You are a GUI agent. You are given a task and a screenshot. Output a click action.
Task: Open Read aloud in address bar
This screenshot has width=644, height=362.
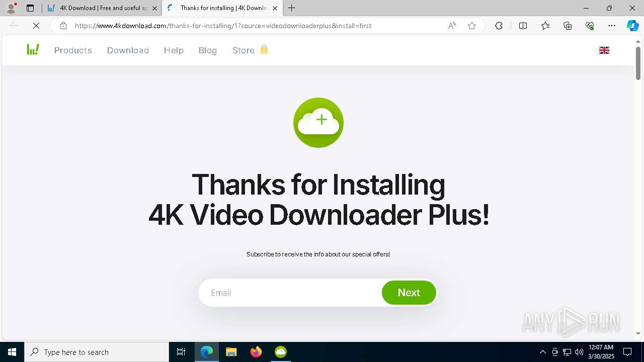452,26
